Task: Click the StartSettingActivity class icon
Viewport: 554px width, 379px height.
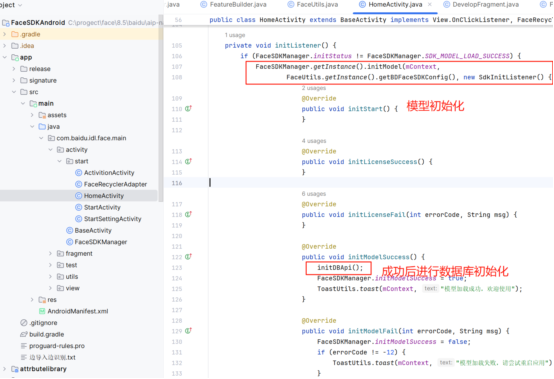Action: coord(78,219)
